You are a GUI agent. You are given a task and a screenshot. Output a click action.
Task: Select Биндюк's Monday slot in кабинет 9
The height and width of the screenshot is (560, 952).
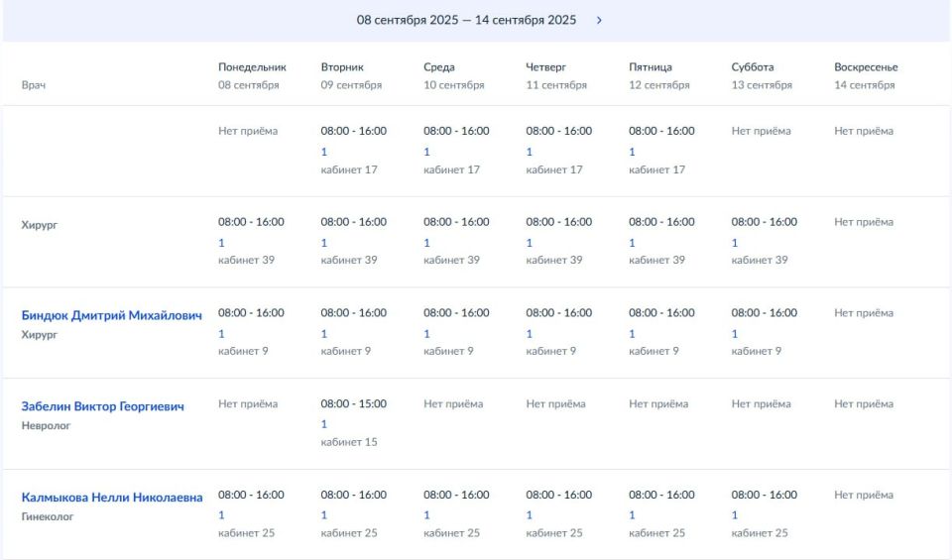pyautogui.click(x=221, y=334)
